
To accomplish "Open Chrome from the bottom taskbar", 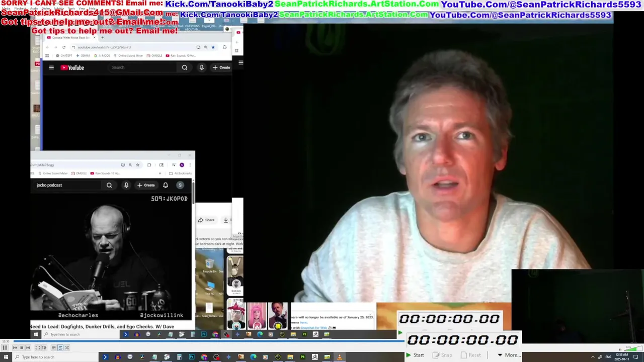I will coord(204,357).
